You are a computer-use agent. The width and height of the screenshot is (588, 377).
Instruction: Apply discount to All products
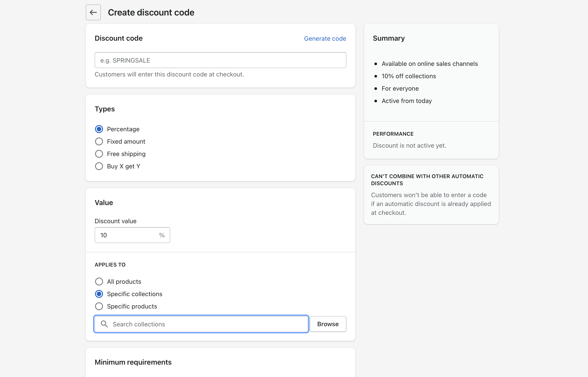pos(99,282)
